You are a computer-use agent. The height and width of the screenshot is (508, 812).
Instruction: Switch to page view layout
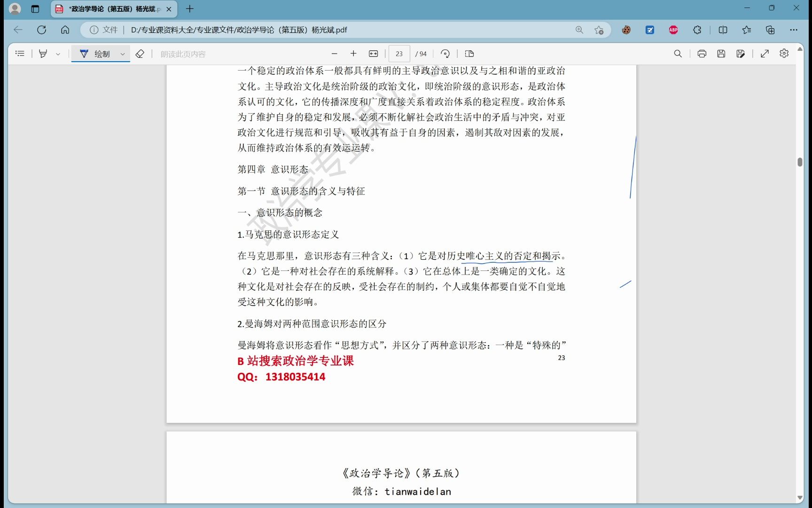pos(469,54)
